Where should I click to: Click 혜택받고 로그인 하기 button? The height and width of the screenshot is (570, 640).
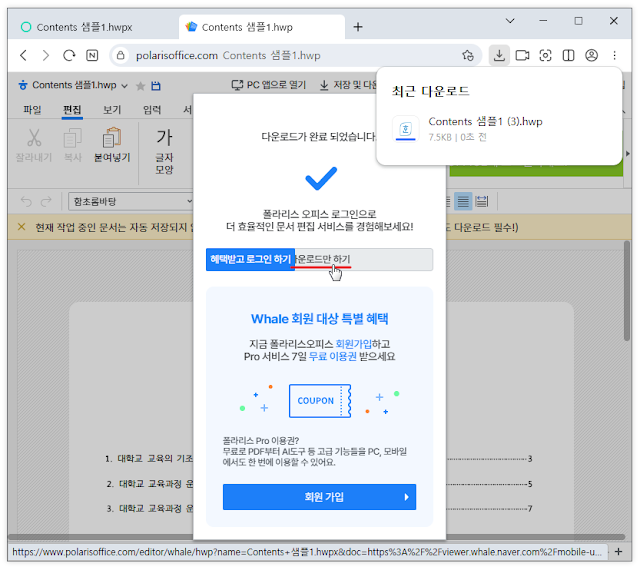coord(250,259)
